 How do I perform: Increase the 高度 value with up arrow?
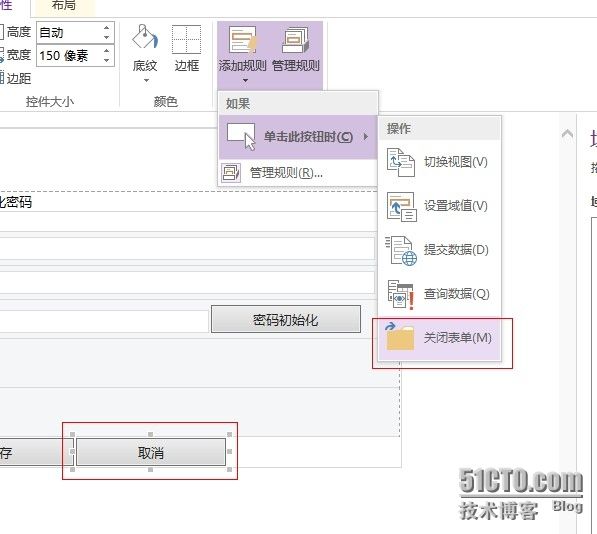point(107,28)
